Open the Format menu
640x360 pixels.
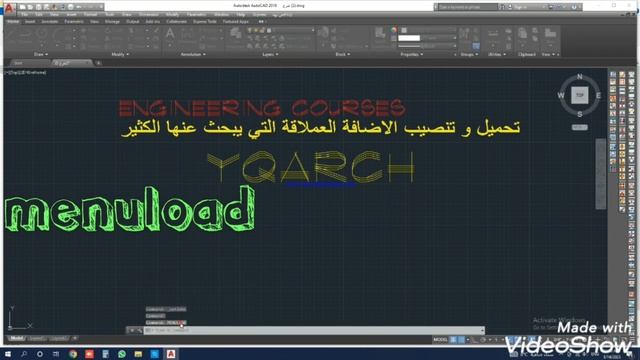(x=90, y=15)
